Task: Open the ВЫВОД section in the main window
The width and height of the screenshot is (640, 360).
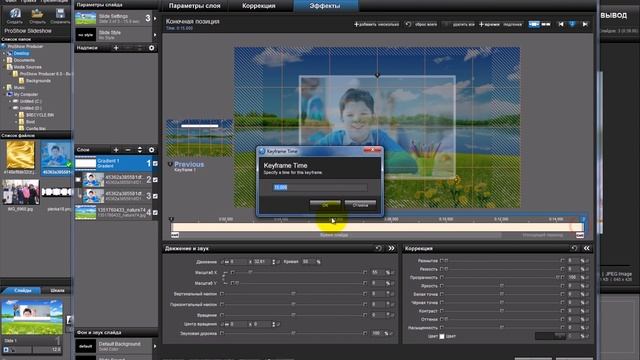Action: click(613, 16)
